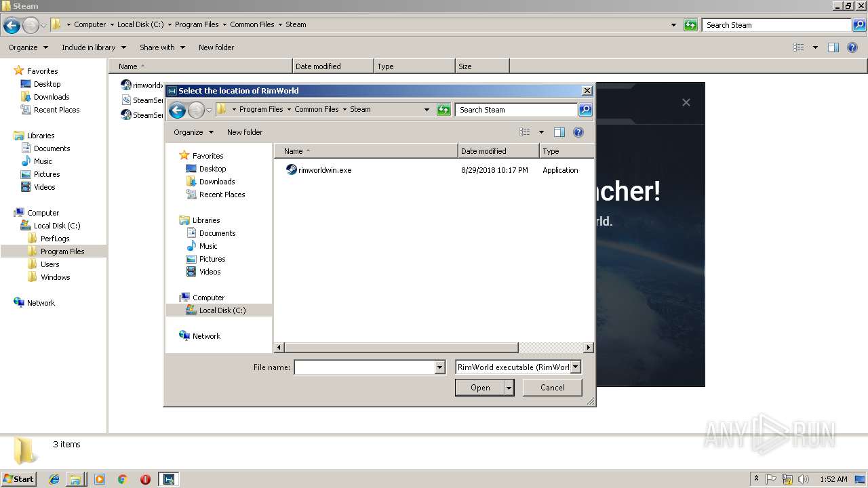Toggle preview pane in the Explorer window
868x488 pixels.
click(833, 47)
